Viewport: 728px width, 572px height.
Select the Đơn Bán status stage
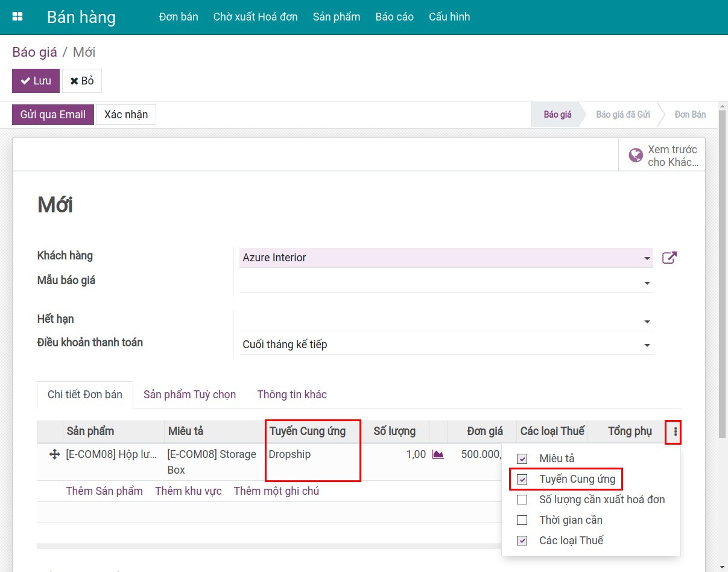(x=690, y=115)
